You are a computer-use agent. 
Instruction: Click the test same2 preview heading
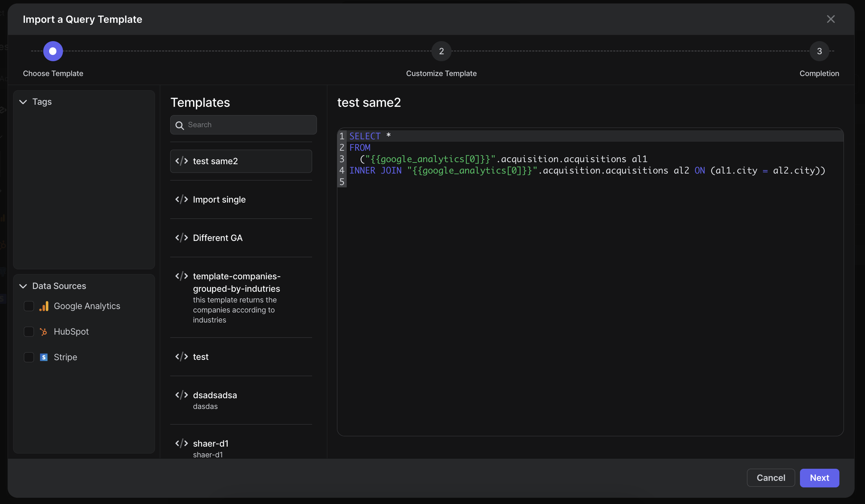click(x=369, y=103)
